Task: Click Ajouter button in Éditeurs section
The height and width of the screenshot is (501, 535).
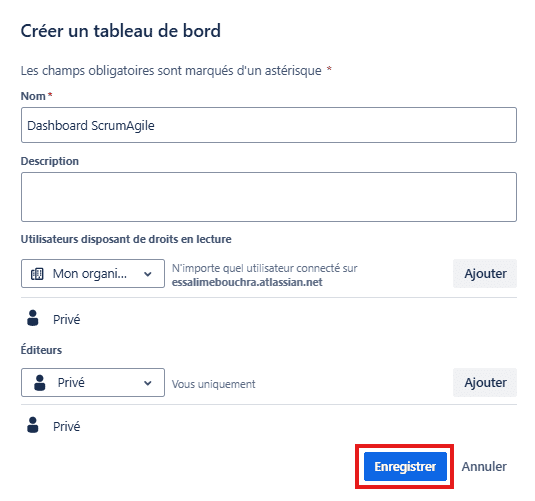Action: click(x=485, y=383)
